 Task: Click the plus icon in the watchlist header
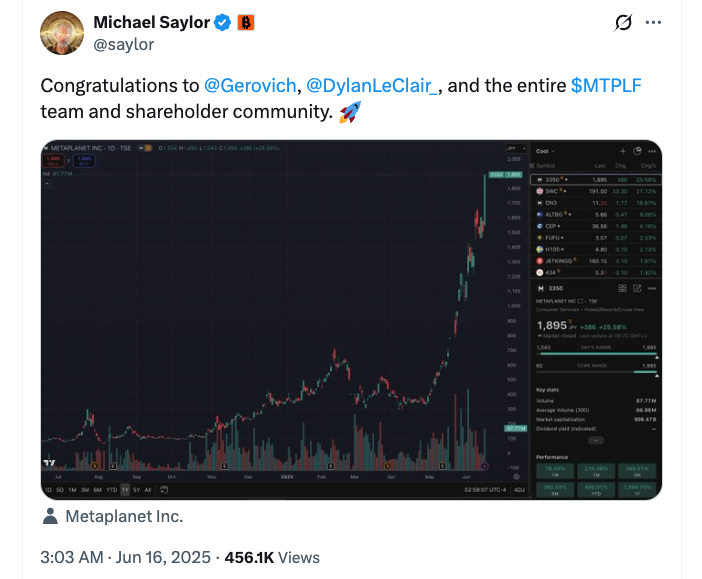click(622, 150)
